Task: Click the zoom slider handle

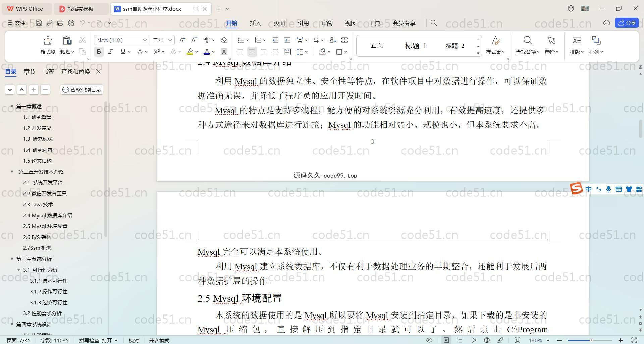Action: (591, 340)
